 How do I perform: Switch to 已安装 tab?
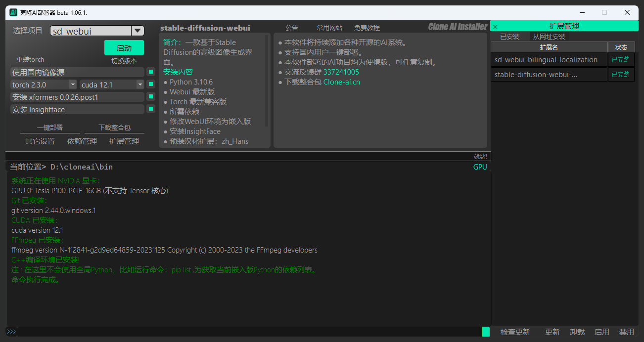[510, 37]
